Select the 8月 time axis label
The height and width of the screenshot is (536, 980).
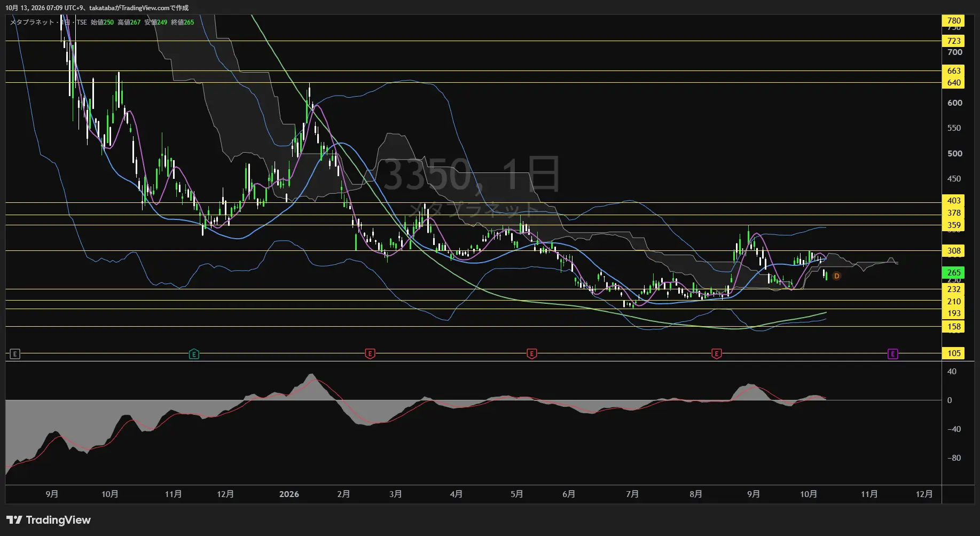coord(695,494)
